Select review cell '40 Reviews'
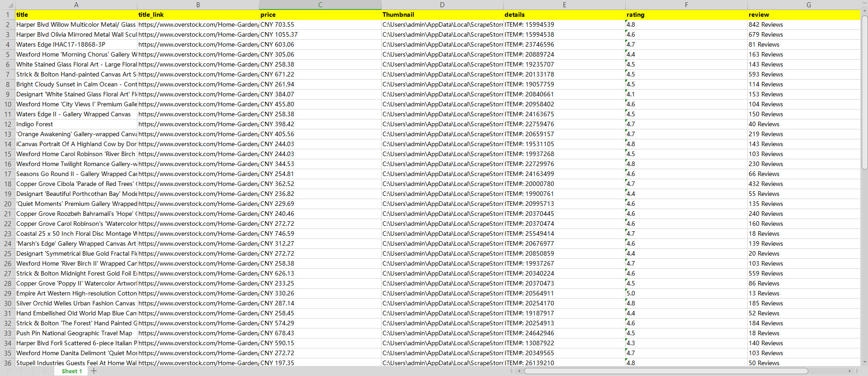This screenshot has width=868, height=376. 804,124
